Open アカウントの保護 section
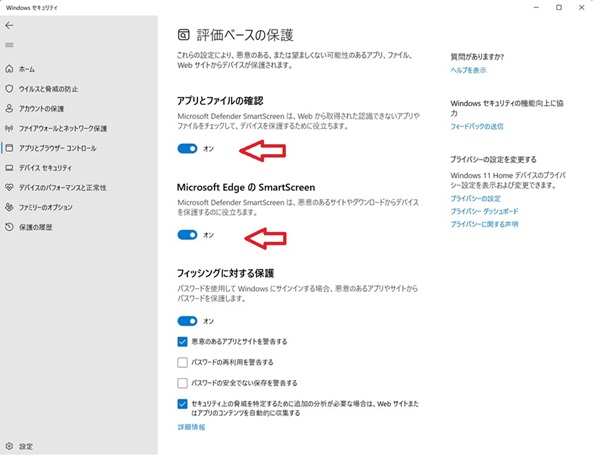 pos(41,109)
